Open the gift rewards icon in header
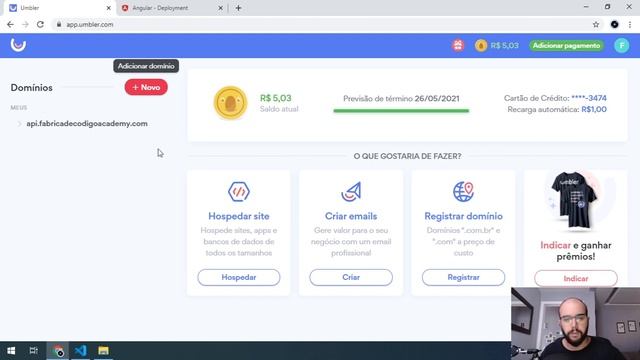The height and width of the screenshot is (360, 640). (458, 45)
